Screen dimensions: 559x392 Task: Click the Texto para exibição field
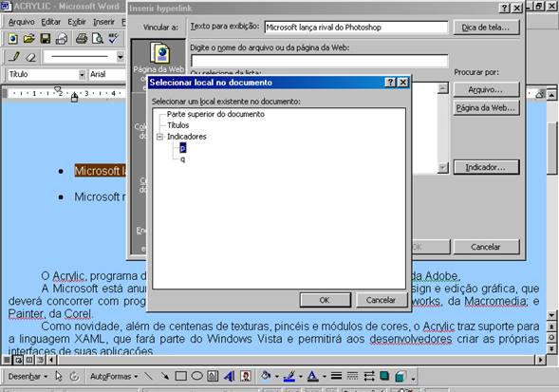pos(356,28)
